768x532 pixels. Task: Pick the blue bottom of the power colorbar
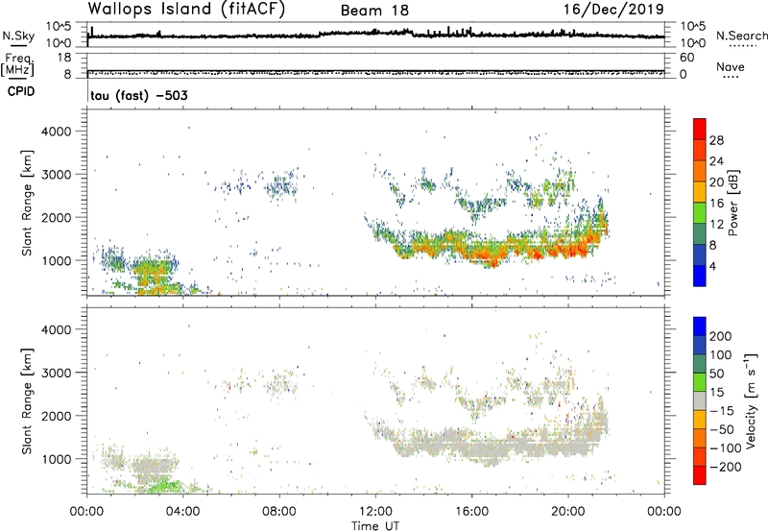[x=700, y=278]
